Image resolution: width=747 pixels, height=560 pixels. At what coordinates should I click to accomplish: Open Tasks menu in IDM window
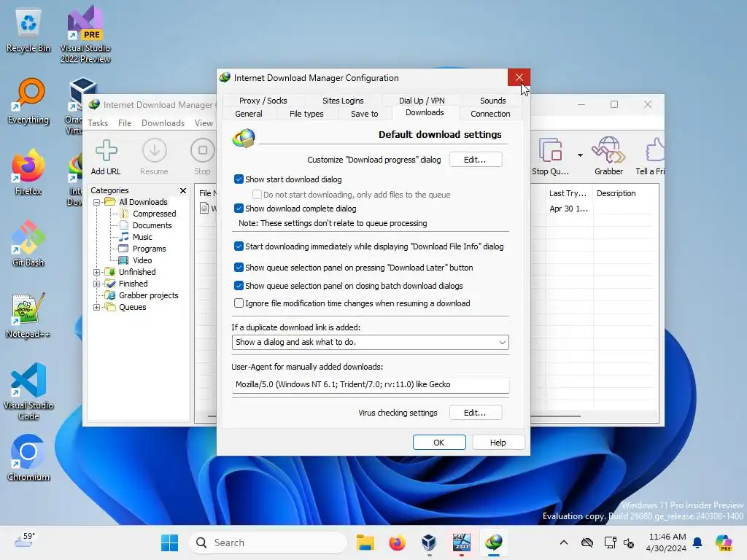[x=98, y=122]
